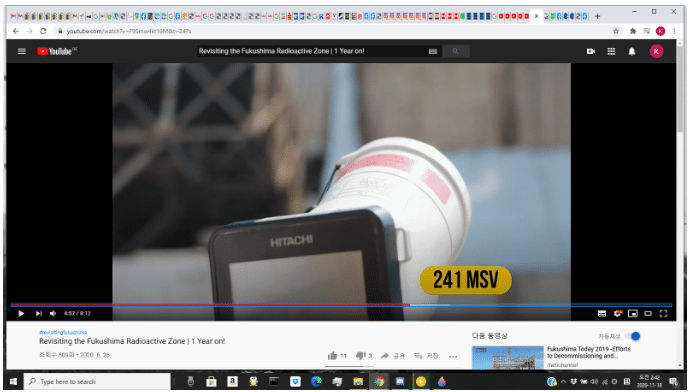This screenshot has width=691, height=392.
Task: Skip to next video button
Action: (38, 313)
